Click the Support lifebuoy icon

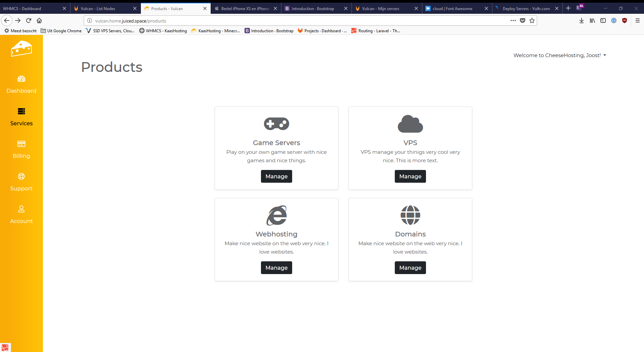coord(21,176)
